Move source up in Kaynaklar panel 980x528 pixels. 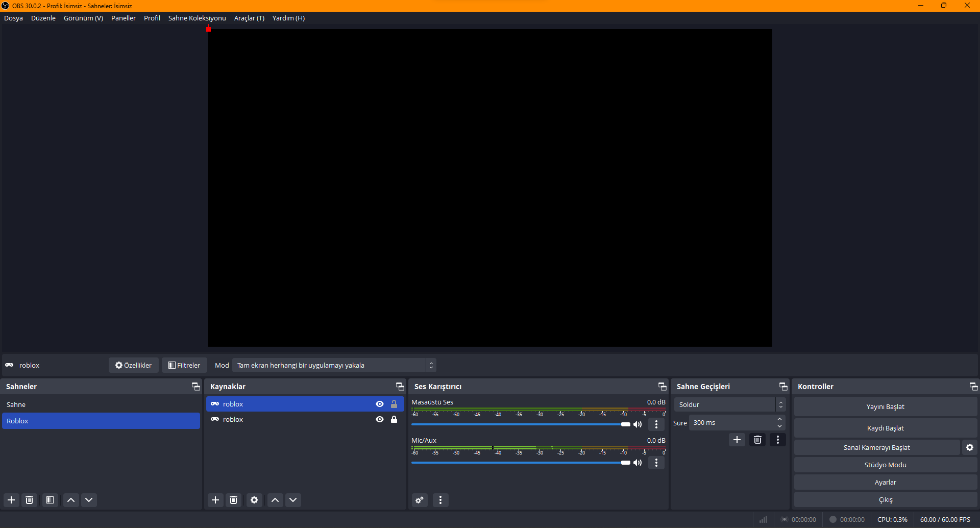tap(275, 500)
